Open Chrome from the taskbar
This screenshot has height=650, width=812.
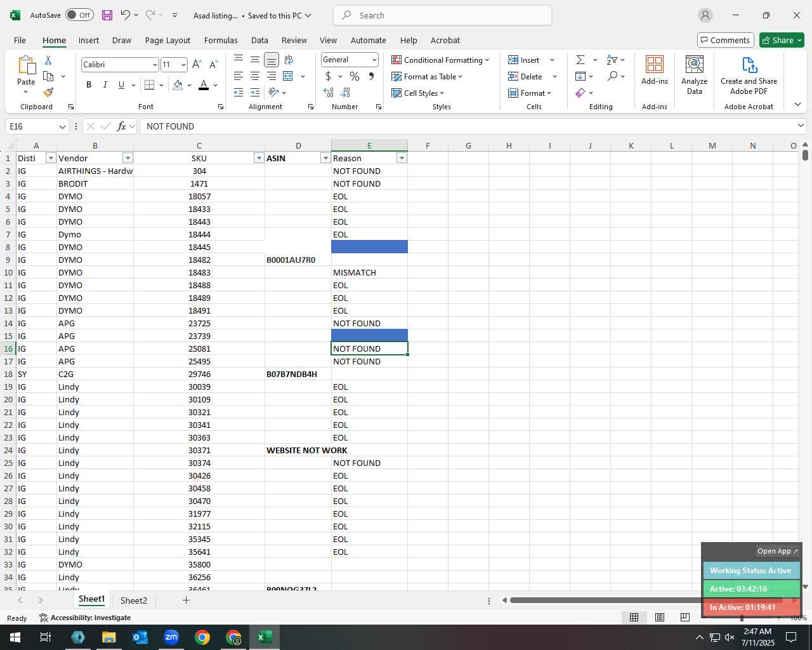click(x=202, y=637)
